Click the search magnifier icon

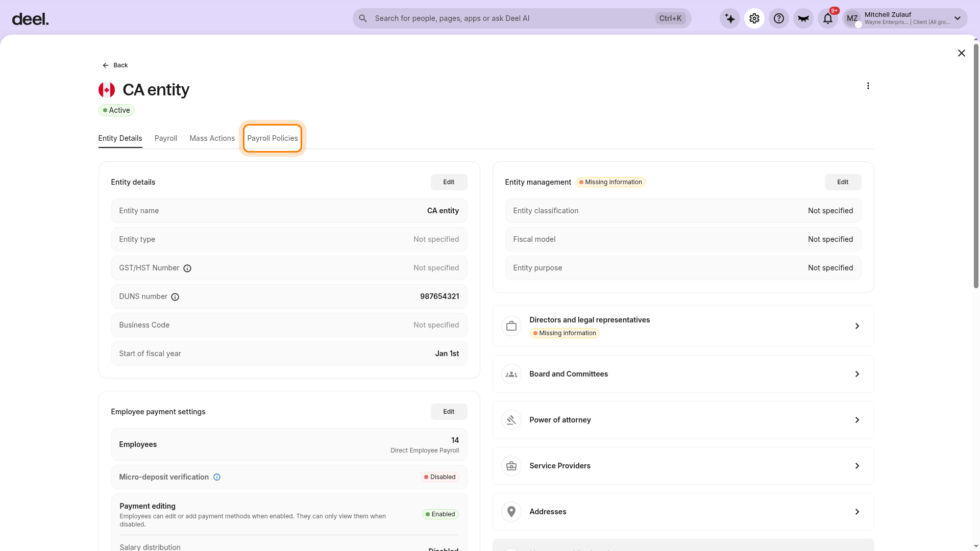(363, 18)
